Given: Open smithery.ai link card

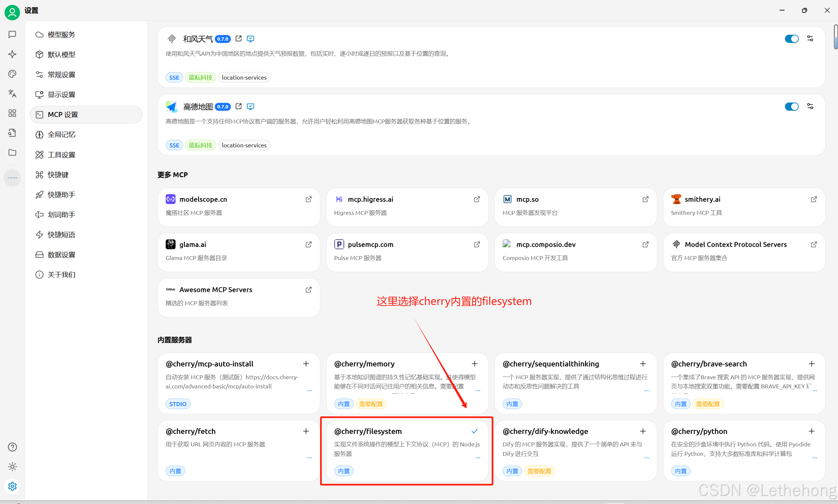Looking at the screenshot, I should (744, 207).
